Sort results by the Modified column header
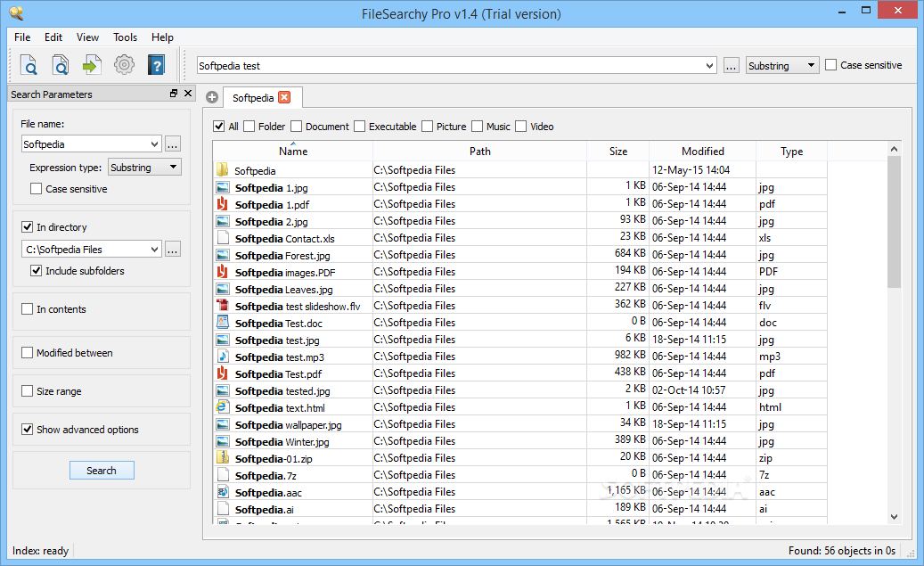Screen dimensions: 924x566 [x=702, y=151]
